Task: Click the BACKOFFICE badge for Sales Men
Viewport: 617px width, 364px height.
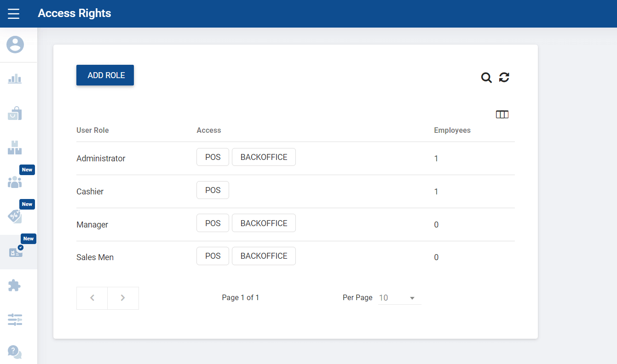Action: pyautogui.click(x=264, y=256)
